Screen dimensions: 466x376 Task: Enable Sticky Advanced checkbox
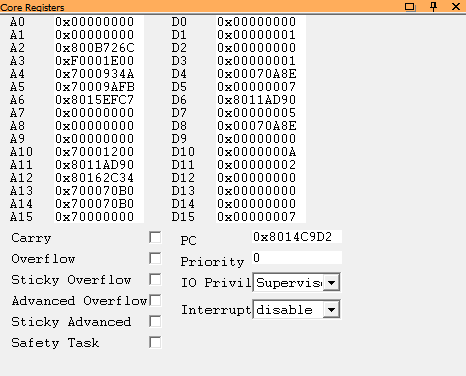[x=155, y=322]
